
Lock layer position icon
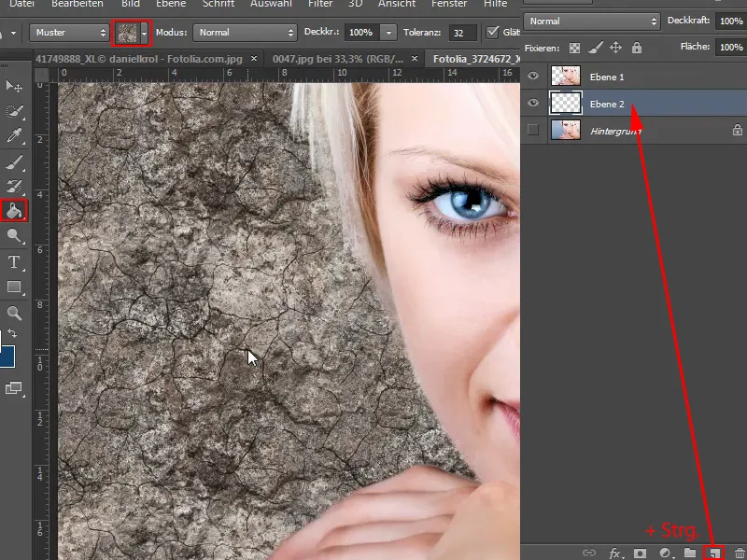point(615,48)
